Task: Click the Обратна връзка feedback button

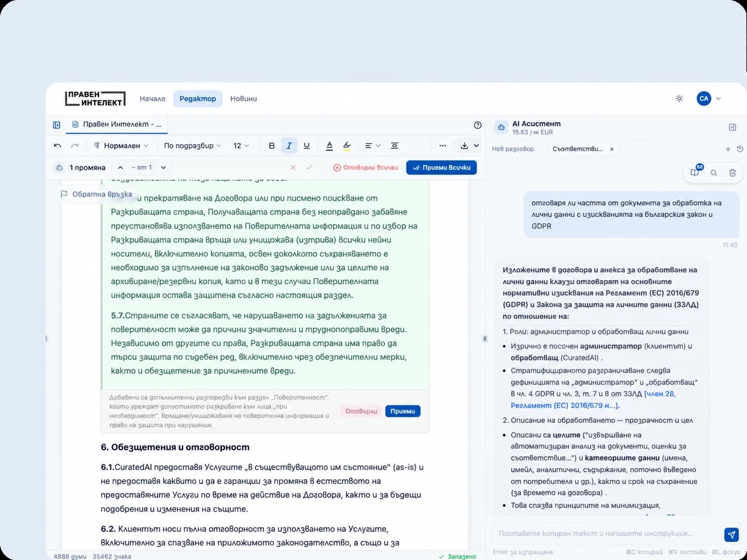Action: (96, 194)
